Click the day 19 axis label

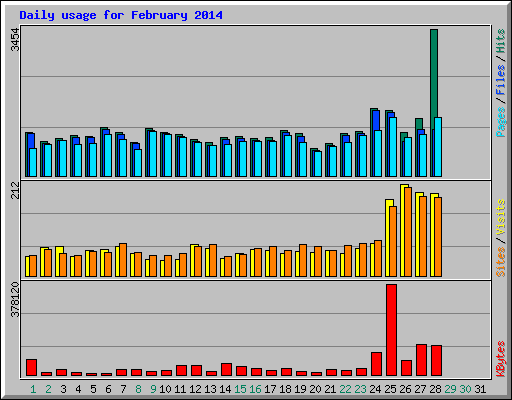point(300,389)
